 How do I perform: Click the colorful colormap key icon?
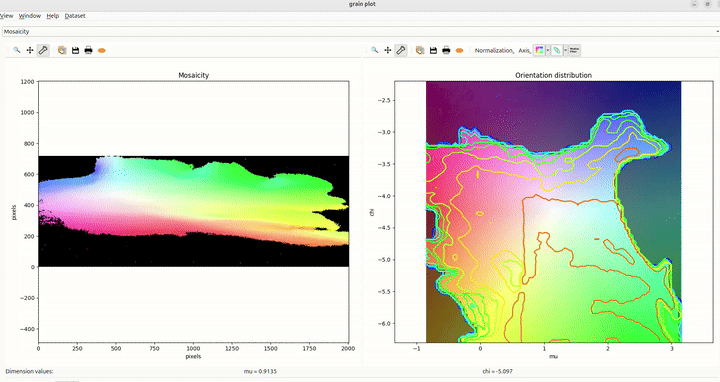point(539,50)
